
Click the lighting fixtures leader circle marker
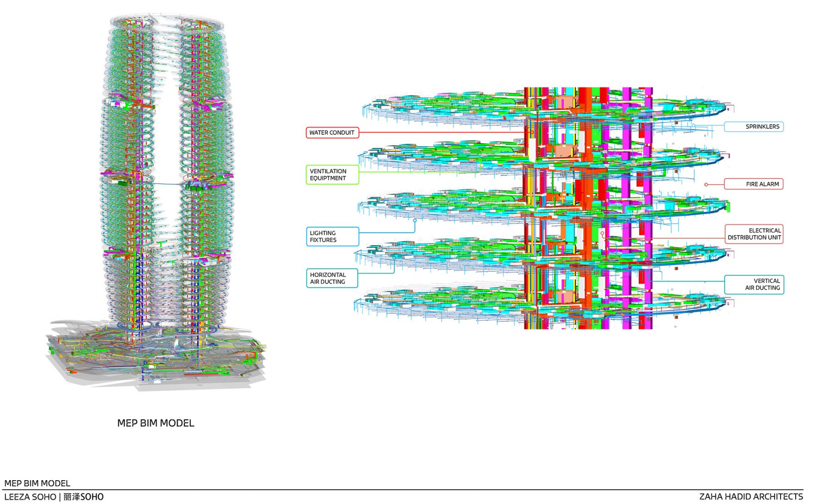click(x=415, y=220)
